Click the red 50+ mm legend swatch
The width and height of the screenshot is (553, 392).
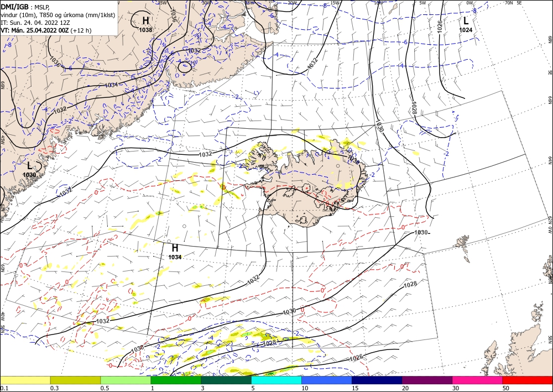[x=528, y=380]
